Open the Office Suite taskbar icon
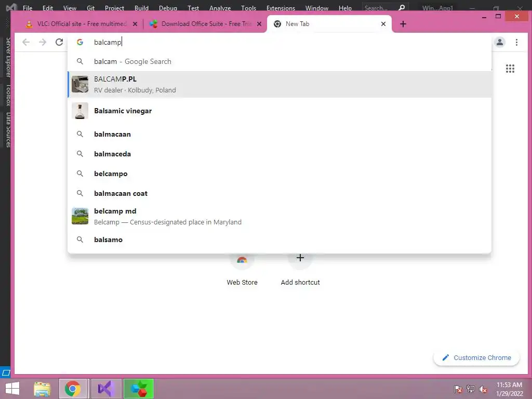Screen dimensions: 532x399 click(138, 389)
